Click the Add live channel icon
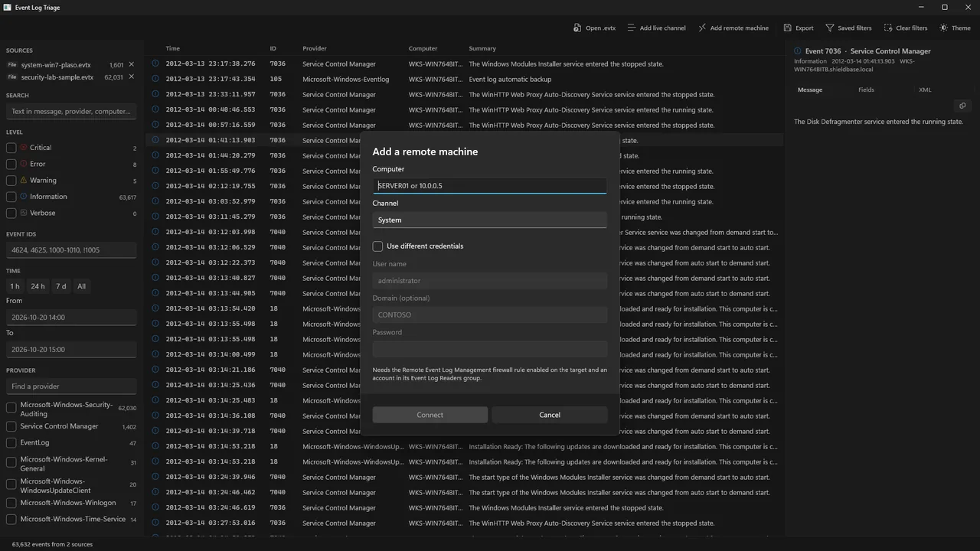Screen dimensions: 980x551 (x=632, y=28)
